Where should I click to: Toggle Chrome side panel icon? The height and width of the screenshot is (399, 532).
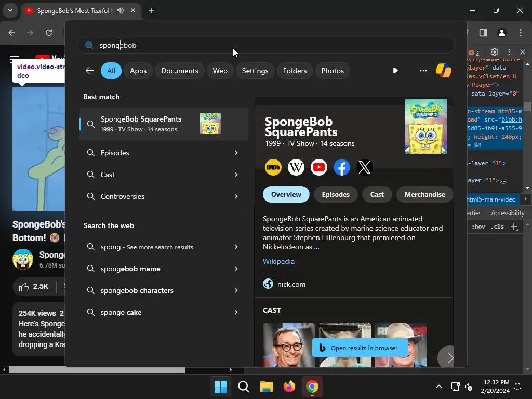point(483,33)
